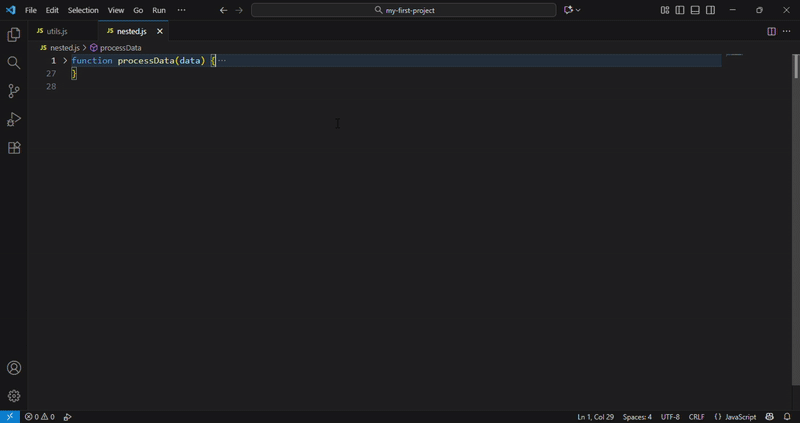Toggle the secondary side bar visibility
This screenshot has width=800, height=423.
click(710, 10)
